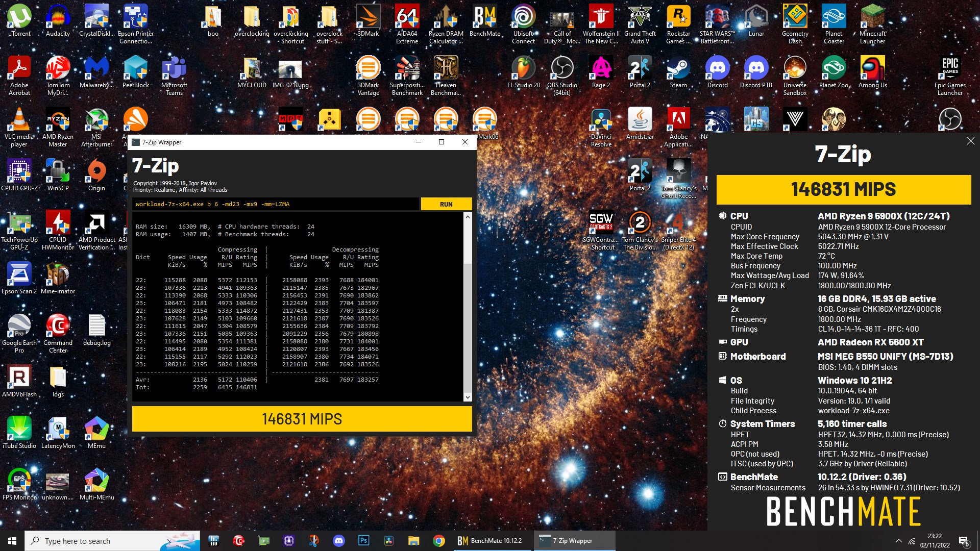Launch LatencyMon from the desktop
Image resolution: width=980 pixels, height=551 pixels.
(58, 433)
